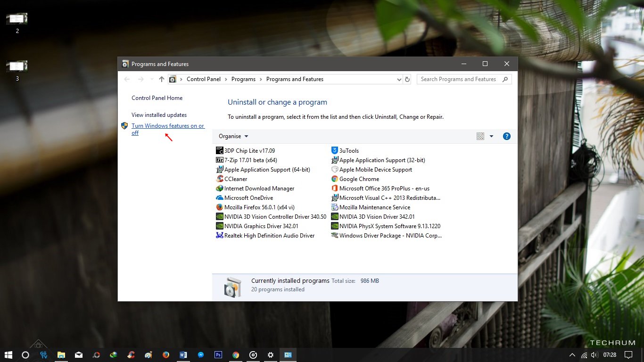Click the change view grid icon
This screenshot has width=644, height=362.
[x=480, y=136]
